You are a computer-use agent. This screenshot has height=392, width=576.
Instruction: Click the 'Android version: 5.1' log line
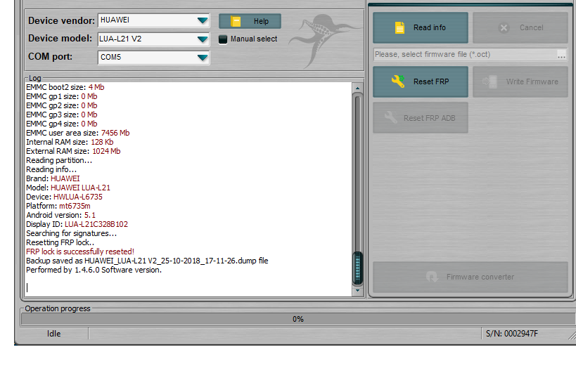tap(60, 215)
